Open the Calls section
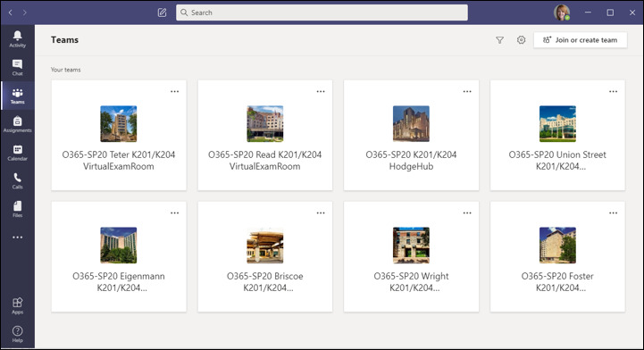The height and width of the screenshot is (350, 644). click(x=17, y=180)
